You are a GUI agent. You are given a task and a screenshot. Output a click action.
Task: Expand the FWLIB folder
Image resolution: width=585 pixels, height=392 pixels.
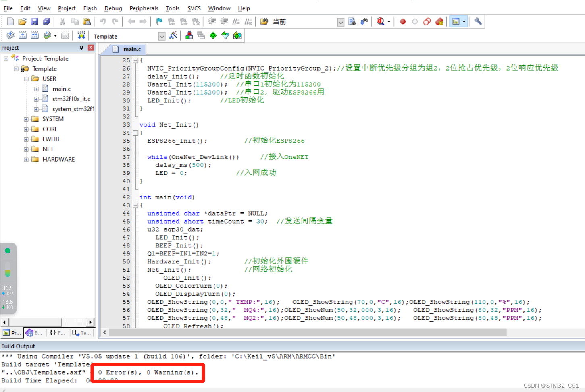[26, 139]
